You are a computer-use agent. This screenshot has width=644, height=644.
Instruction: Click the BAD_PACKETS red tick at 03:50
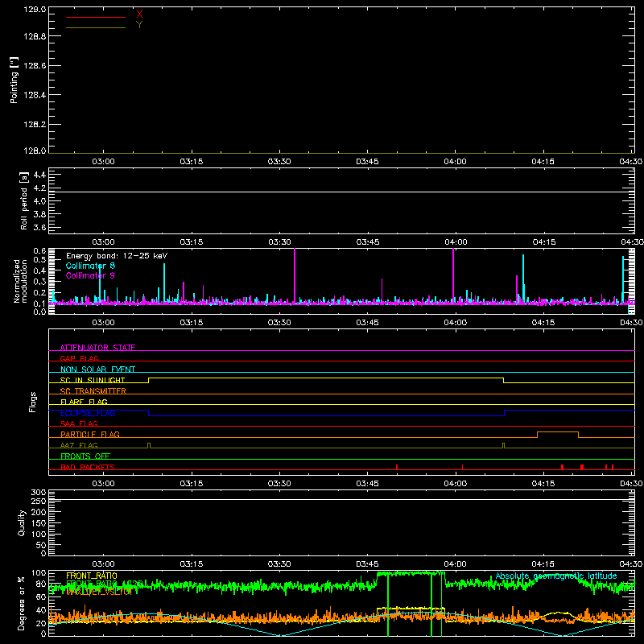397,467
